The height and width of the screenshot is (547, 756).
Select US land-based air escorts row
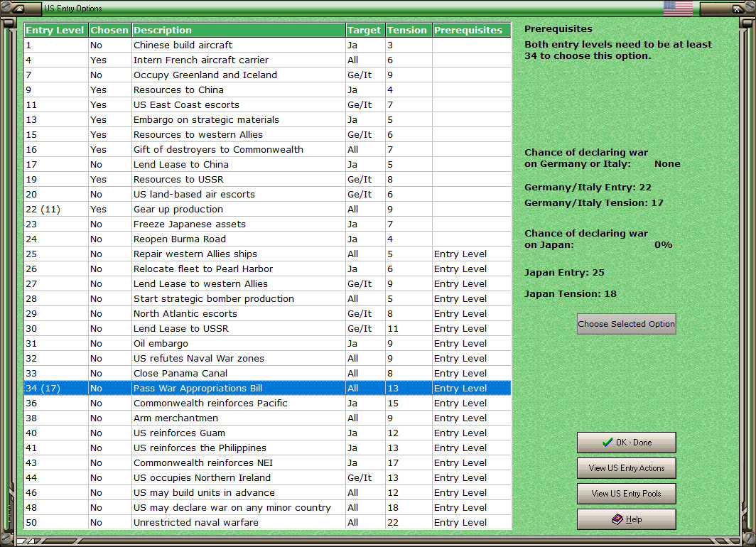[x=268, y=194]
